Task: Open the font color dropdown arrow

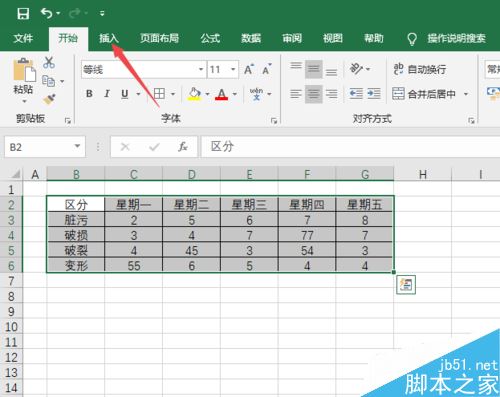Action: coord(235,94)
